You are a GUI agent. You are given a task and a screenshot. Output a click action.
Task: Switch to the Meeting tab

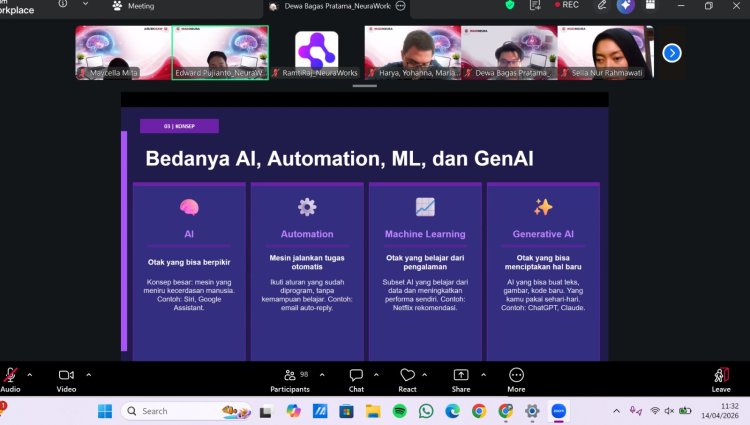[x=133, y=6]
